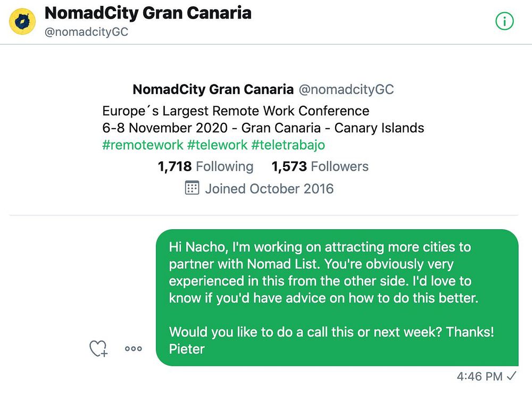Select the green message bubble from Pieter

pyautogui.click(x=336, y=297)
